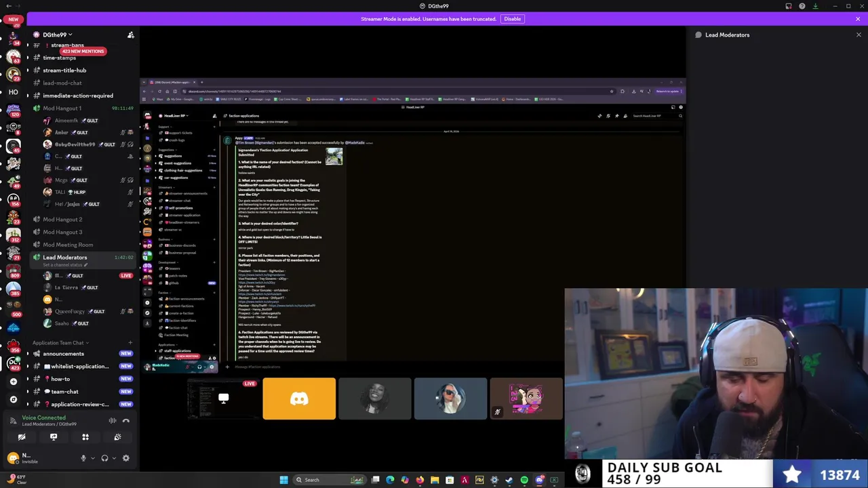Open the activities launcher icon
Screen dimensions: 868x488
click(85, 437)
